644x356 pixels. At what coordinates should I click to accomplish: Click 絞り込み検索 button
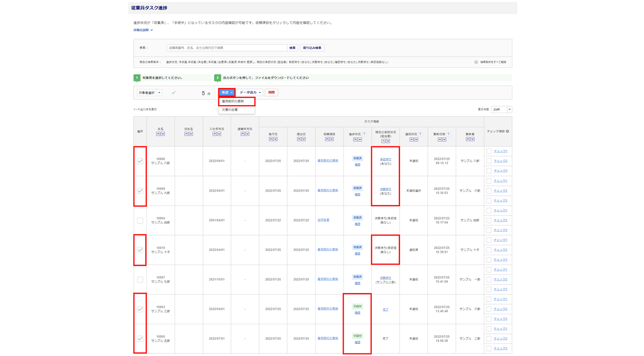(x=312, y=48)
